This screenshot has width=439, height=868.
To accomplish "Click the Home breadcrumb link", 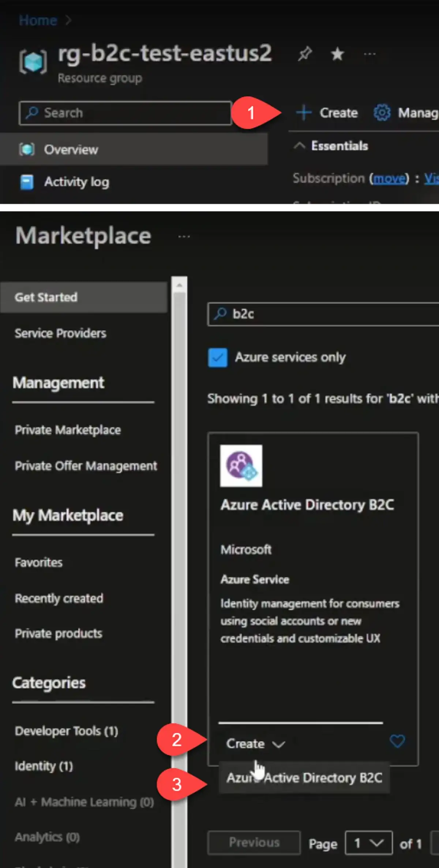I will (x=38, y=20).
